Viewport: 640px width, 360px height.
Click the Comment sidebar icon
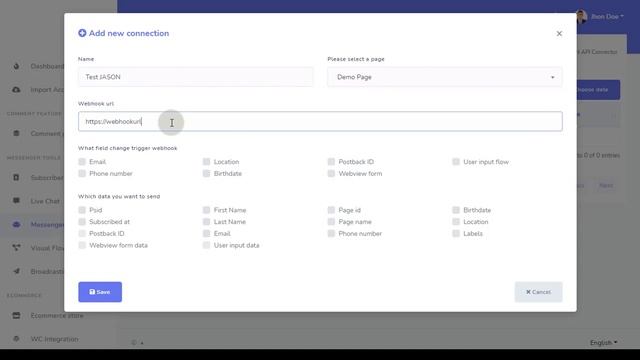pyautogui.click(x=16, y=133)
